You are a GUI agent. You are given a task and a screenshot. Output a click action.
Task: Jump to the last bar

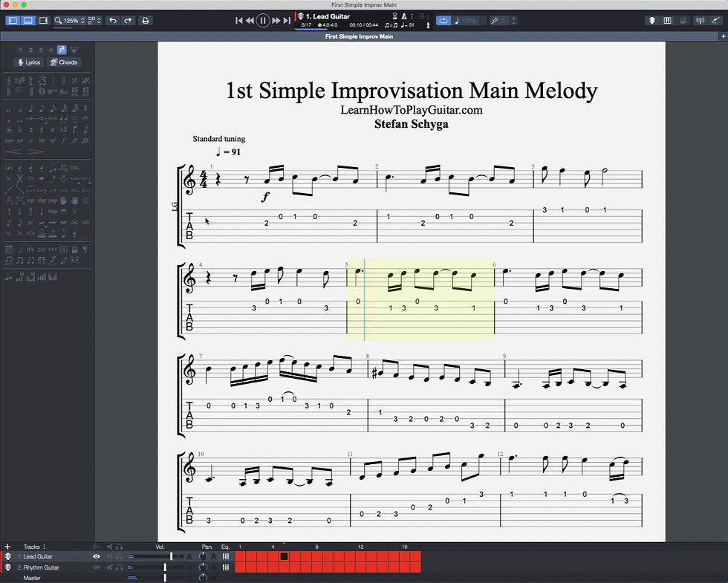coord(287,21)
